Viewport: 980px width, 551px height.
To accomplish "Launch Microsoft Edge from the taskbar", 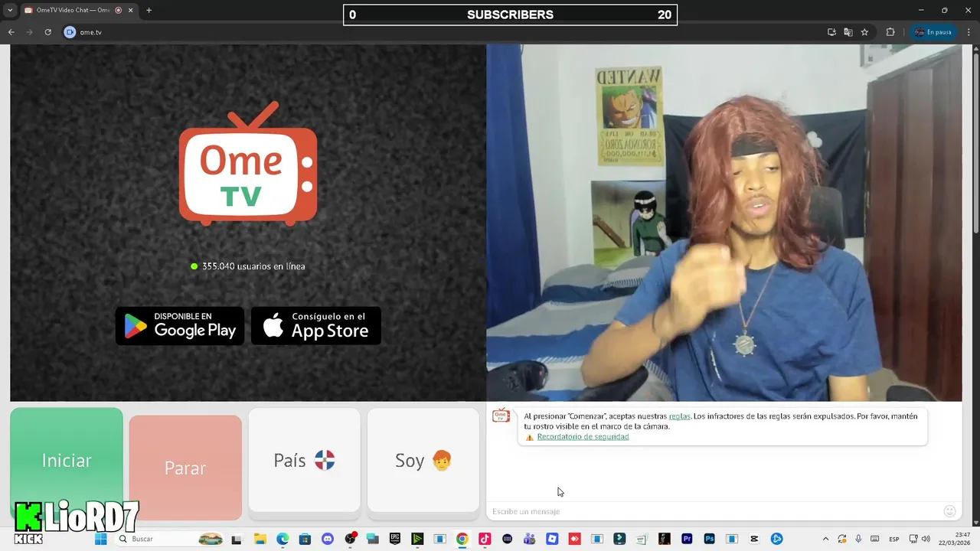I will (x=283, y=539).
